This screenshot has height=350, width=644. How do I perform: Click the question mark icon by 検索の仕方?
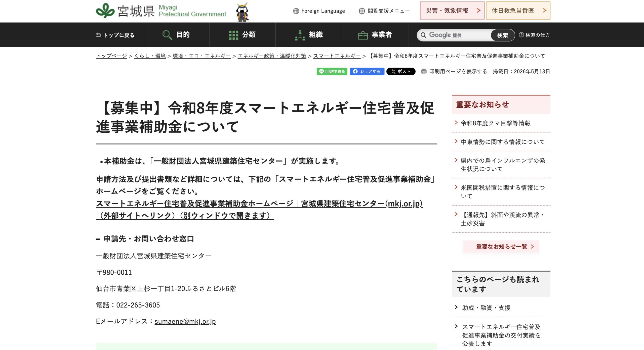tap(521, 35)
